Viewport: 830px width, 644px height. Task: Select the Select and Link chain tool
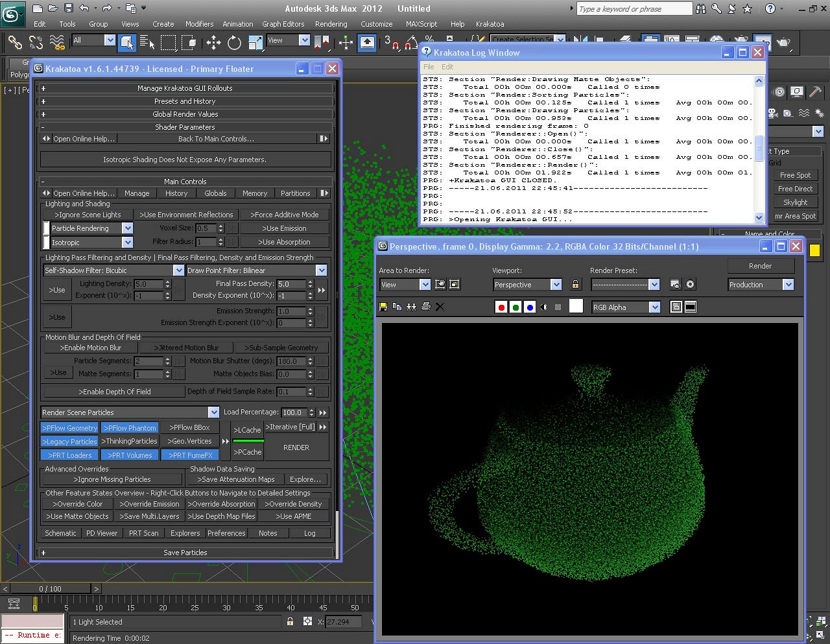pos(15,43)
